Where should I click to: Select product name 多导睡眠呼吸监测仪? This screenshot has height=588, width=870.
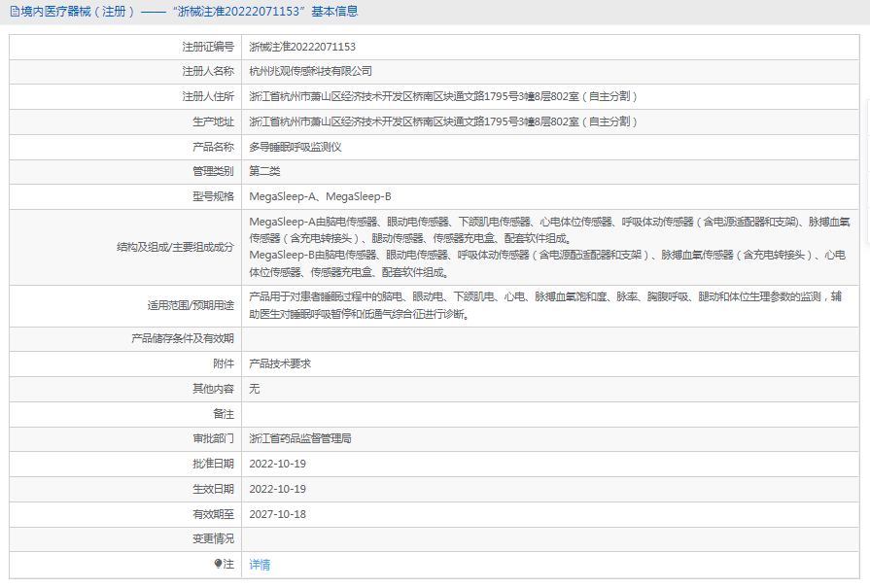(296, 147)
